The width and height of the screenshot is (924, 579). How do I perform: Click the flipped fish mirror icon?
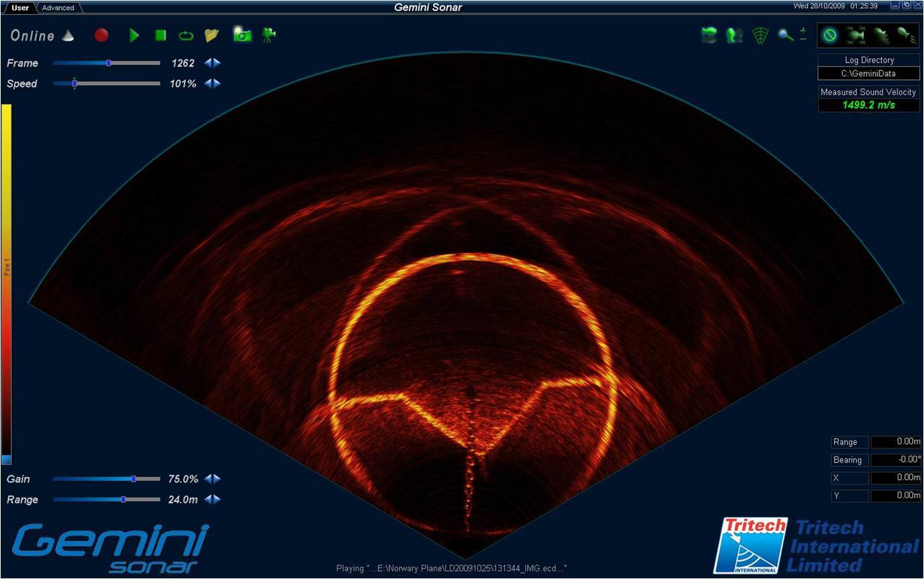(708, 34)
